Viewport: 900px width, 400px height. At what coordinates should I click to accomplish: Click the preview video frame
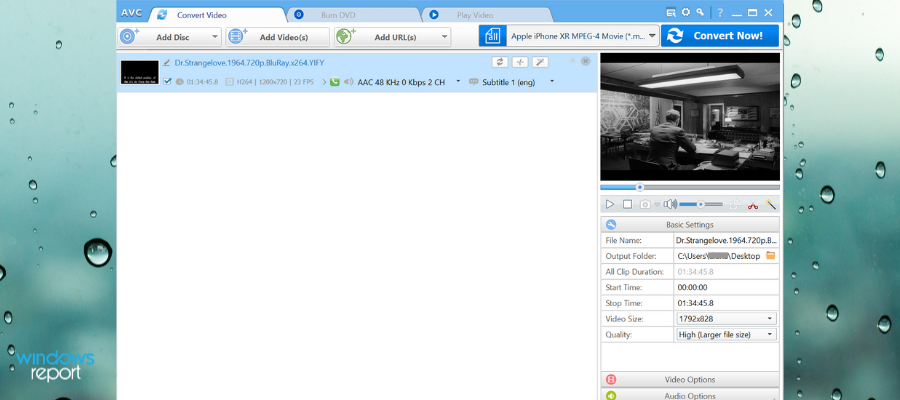pos(690,117)
